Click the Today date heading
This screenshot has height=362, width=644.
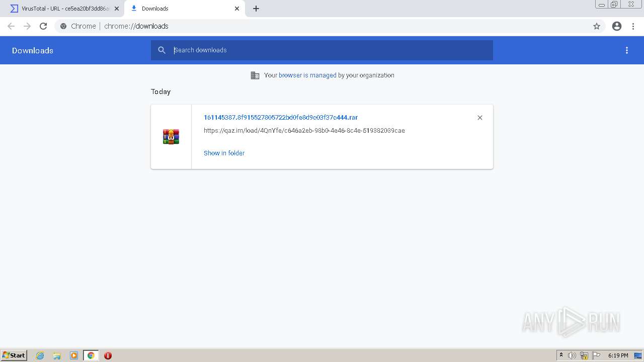[x=161, y=92]
